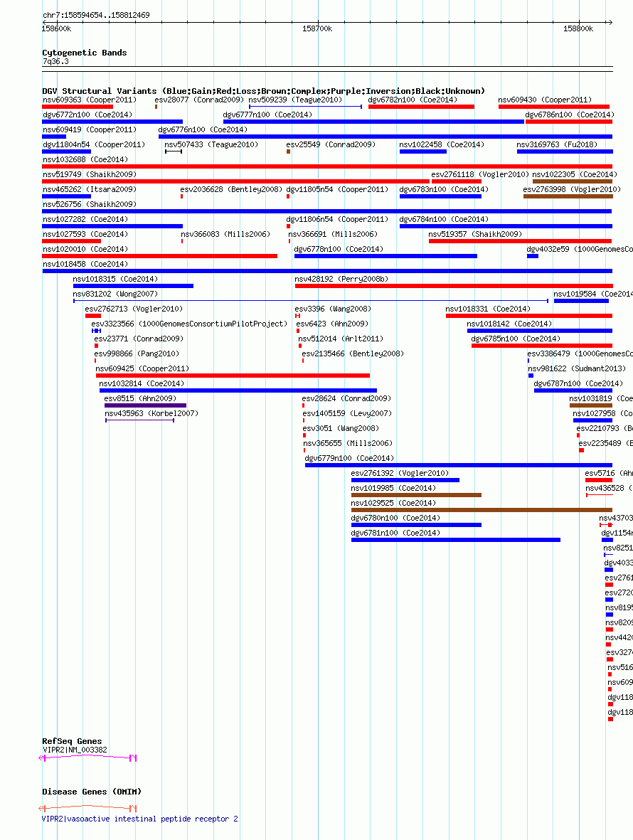
Task: Select the esv28077 (Conrad2009) variant label
Action: click(x=198, y=100)
